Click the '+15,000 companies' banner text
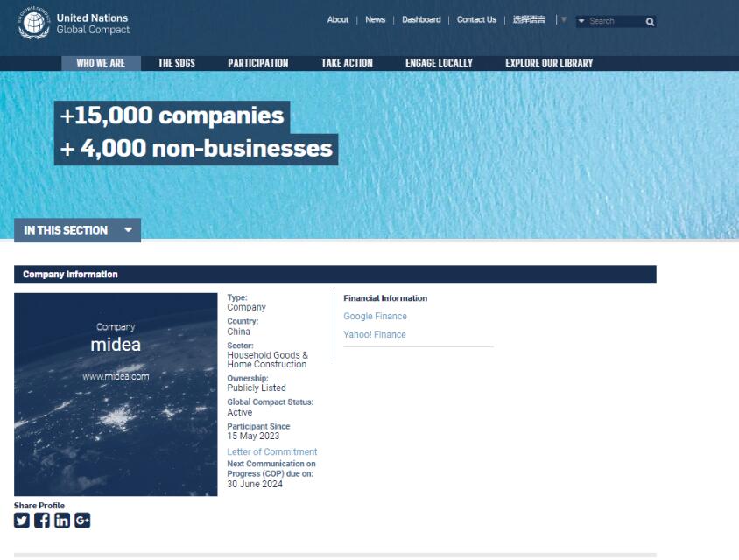739x560 pixels. 172,115
